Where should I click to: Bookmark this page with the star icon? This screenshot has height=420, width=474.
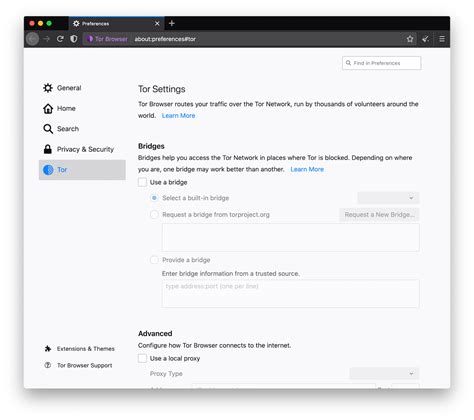tap(410, 39)
